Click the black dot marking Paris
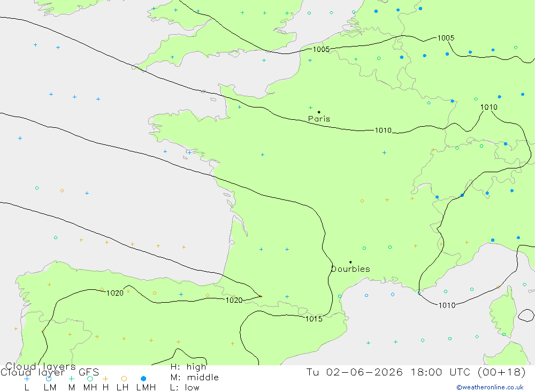The image size is (535, 392). point(319,112)
